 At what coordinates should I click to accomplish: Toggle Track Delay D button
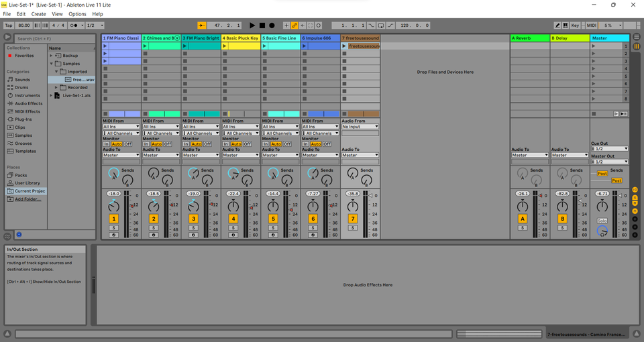tap(635, 219)
